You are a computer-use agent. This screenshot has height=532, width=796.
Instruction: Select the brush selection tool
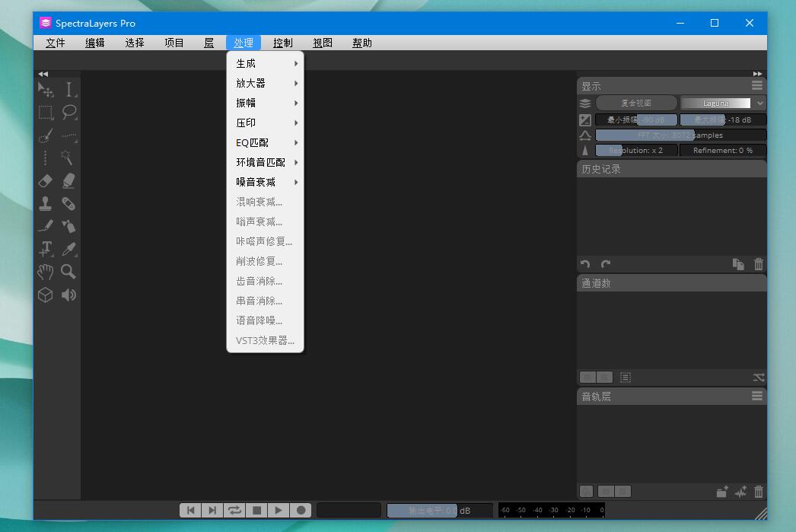pyautogui.click(x=46, y=135)
